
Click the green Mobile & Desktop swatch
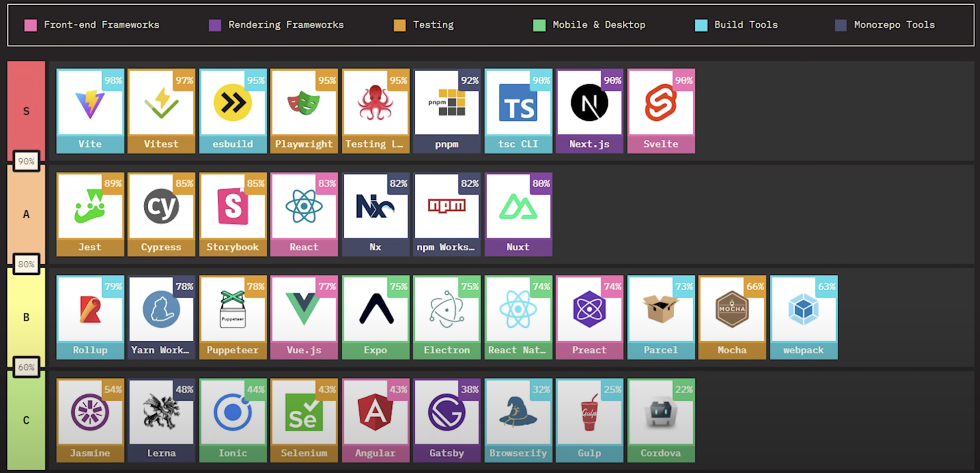click(539, 25)
